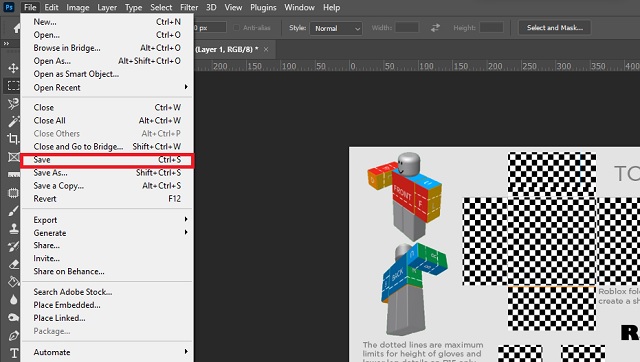
Task: Select the Type tool
Action: 13,353
